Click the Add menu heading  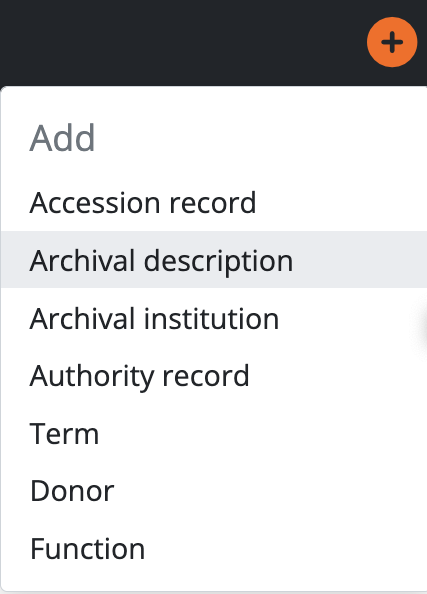click(62, 138)
